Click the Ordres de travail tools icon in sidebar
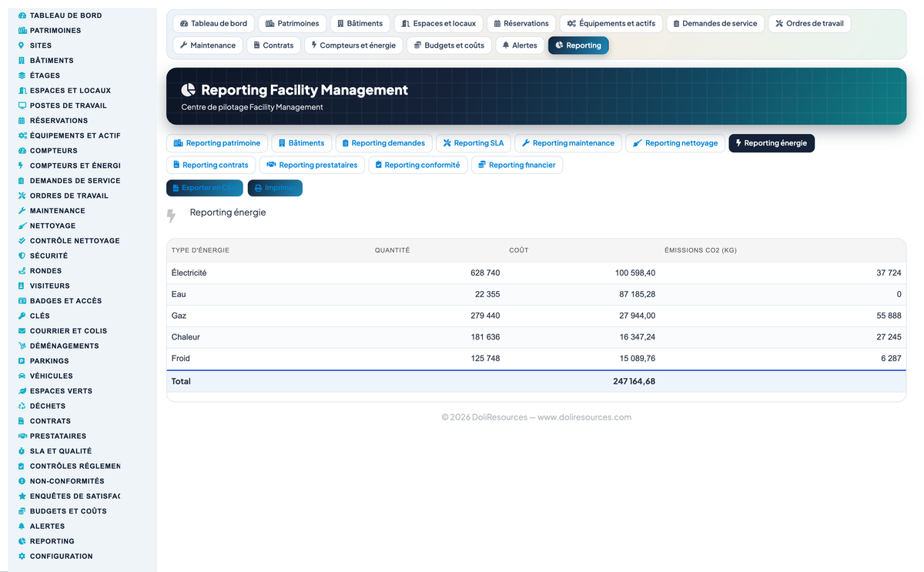 tap(22, 196)
